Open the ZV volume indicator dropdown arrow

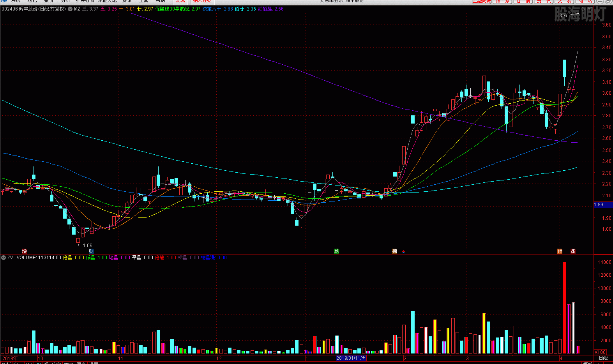4,258
